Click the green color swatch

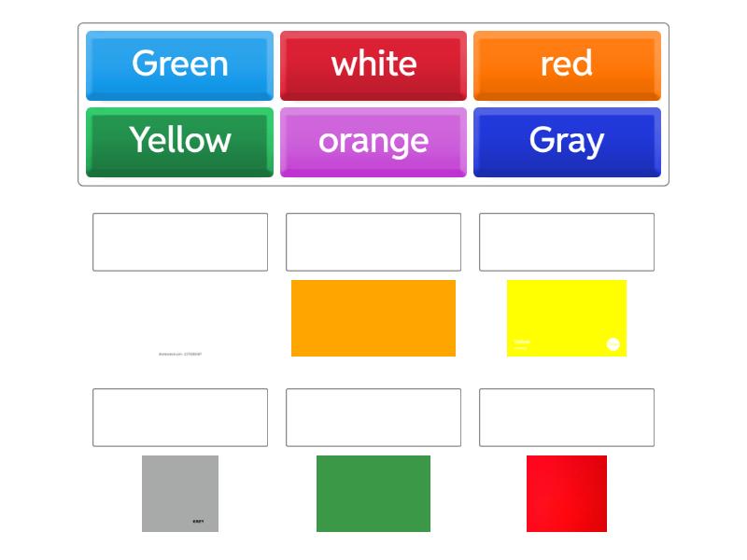[373, 494]
